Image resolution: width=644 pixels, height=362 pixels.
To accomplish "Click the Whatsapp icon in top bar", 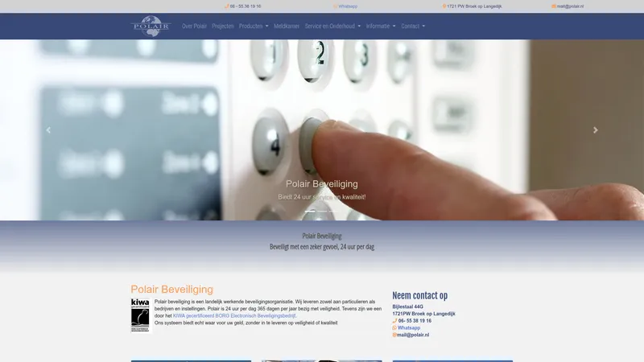I will [x=335, y=6].
